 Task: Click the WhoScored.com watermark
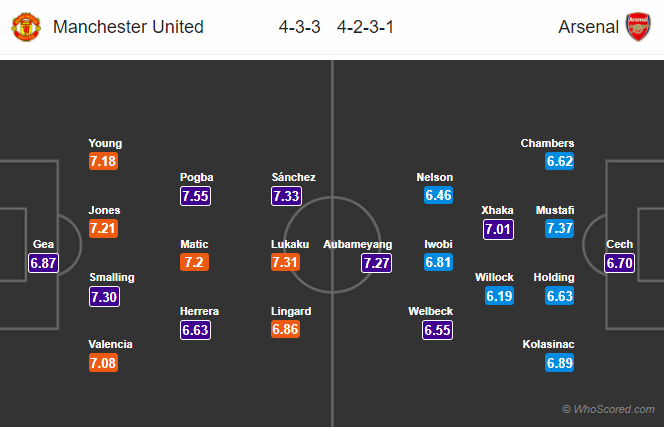tap(608, 409)
